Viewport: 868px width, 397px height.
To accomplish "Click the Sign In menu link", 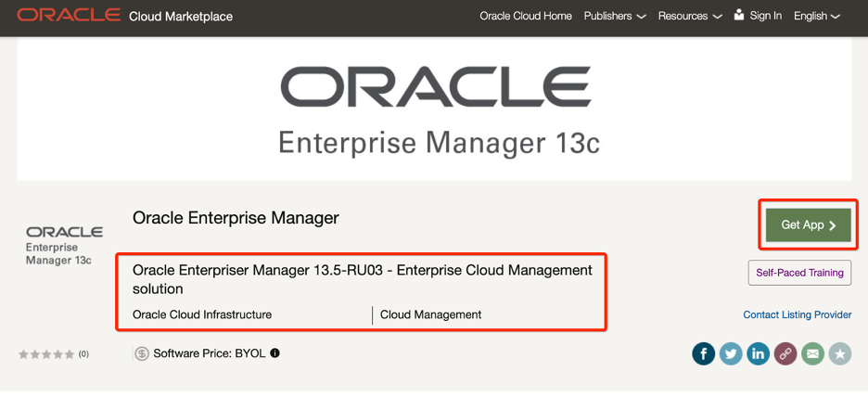I will (765, 16).
